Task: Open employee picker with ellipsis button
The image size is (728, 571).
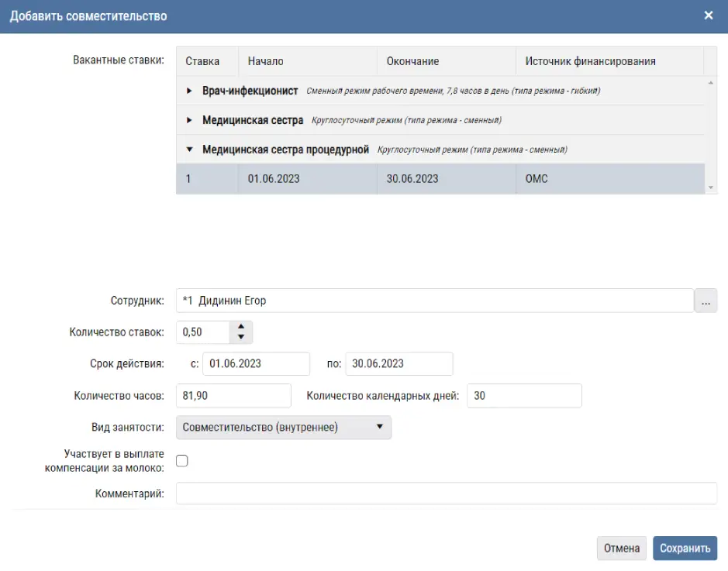Action: tap(706, 301)
